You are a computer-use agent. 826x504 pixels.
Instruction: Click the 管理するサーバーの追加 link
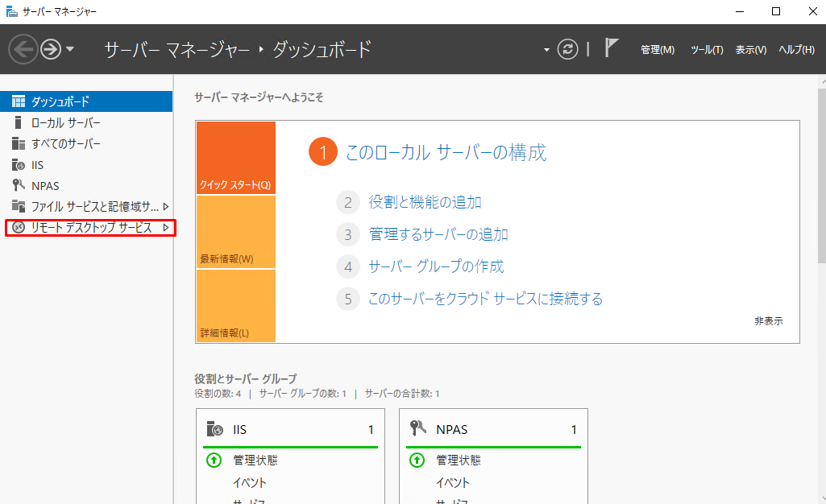pyautogui.click(x=438, y=234)
